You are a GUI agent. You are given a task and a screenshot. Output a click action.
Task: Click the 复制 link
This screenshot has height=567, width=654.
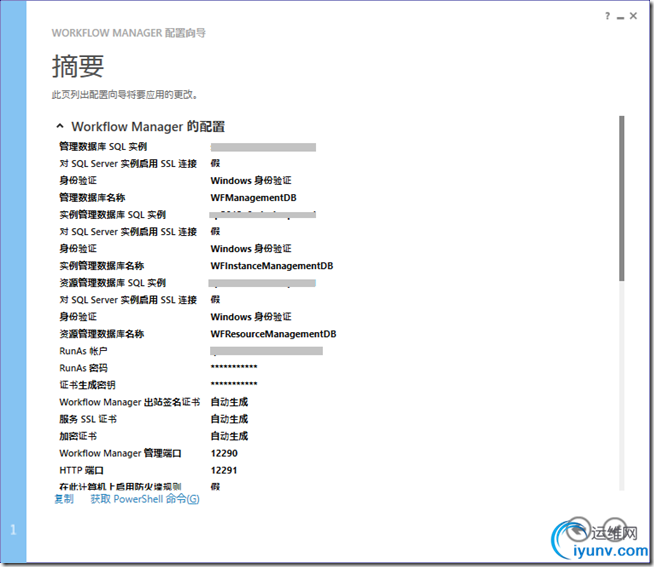tap(64, 499)
